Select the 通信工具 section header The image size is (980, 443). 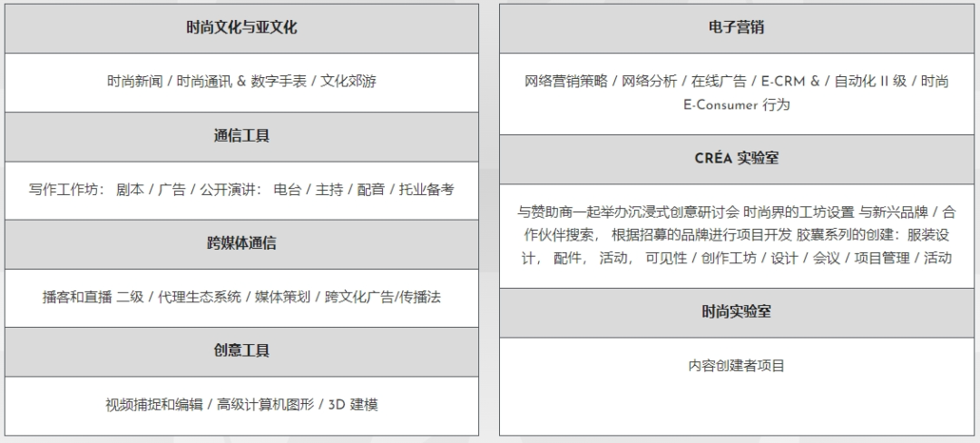click(241, 136)
